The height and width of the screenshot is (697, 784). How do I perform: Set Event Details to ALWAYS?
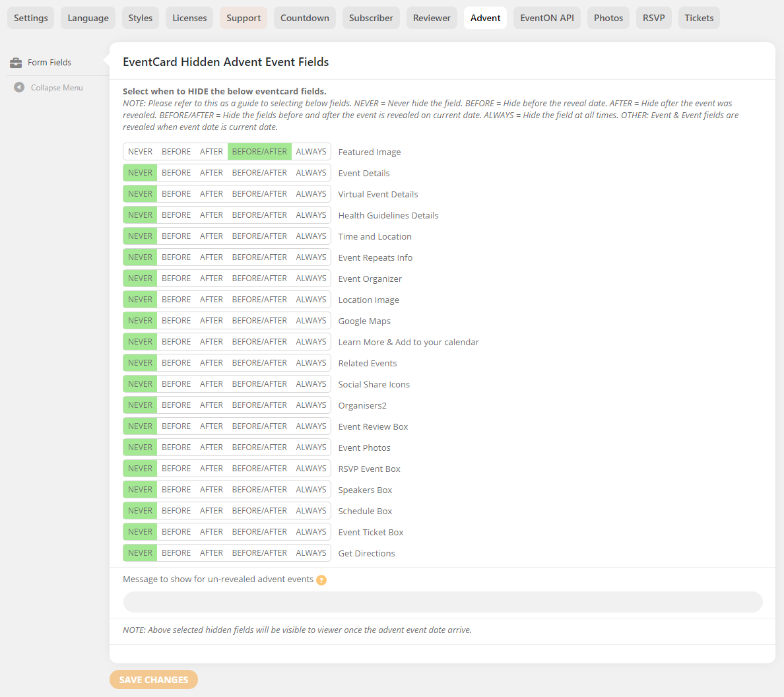[311, 172]
